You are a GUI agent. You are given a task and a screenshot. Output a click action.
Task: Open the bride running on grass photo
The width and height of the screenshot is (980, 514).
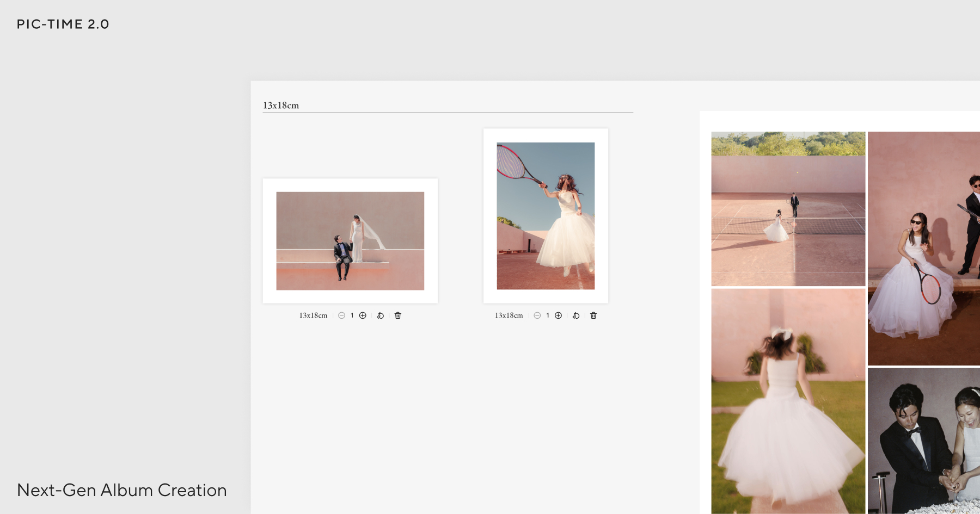click(x=788, y=401)
